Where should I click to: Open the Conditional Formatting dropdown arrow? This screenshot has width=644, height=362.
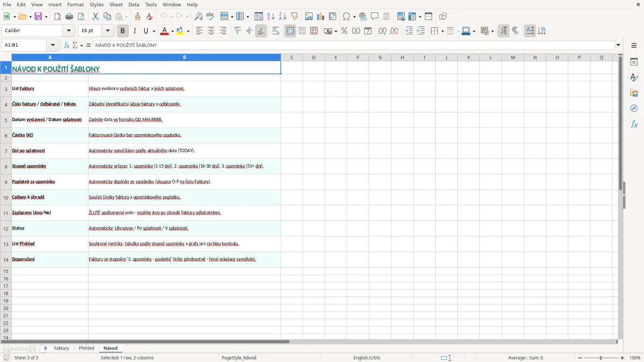click(x=492, y=31)
